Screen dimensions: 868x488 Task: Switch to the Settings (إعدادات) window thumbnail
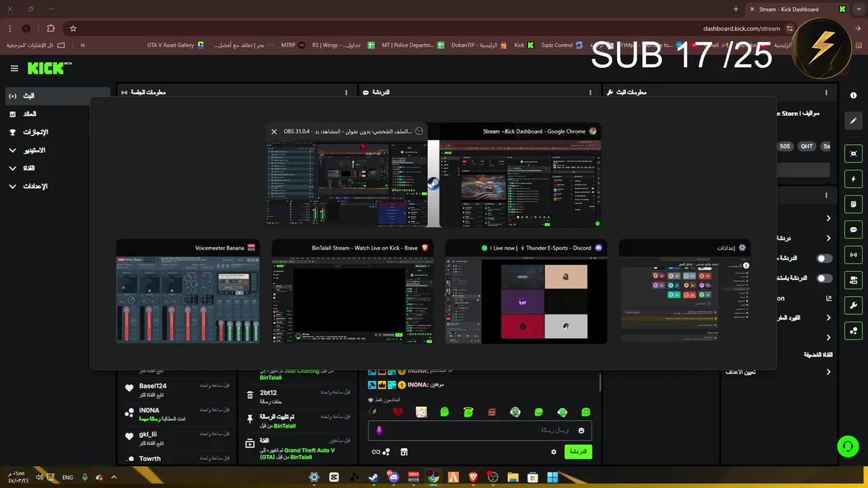[686, 292]
